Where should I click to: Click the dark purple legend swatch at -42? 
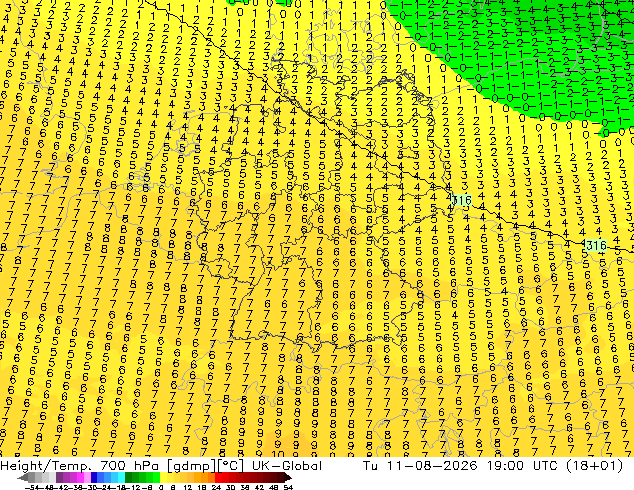tap(59, 478)
